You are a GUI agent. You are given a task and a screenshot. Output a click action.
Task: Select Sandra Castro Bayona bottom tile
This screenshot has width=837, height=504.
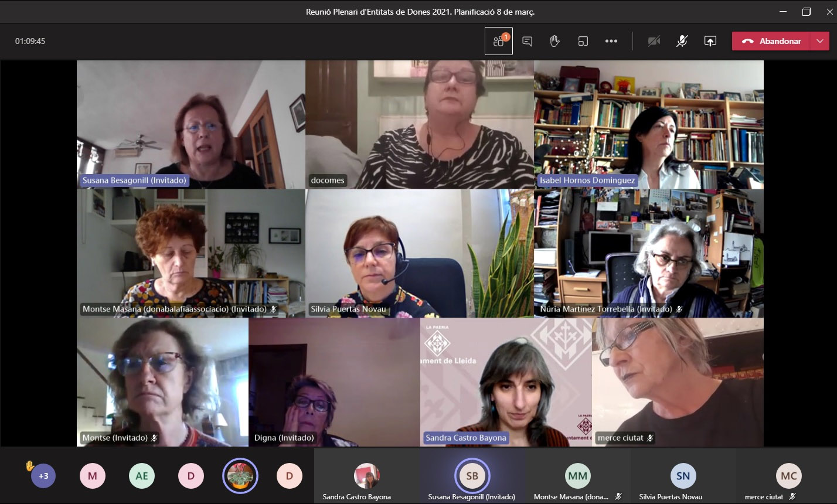pos(367,476)
